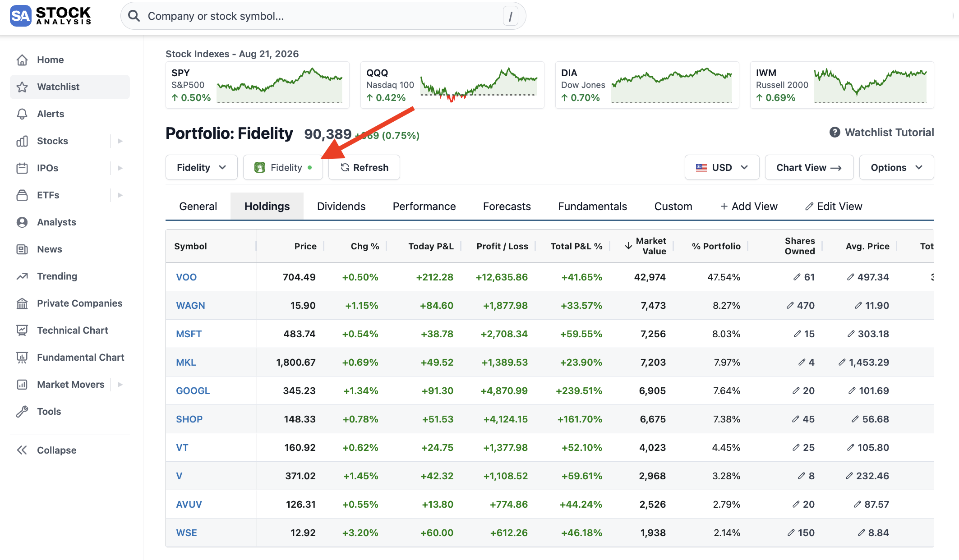Image resolution: width=959 pixels, height=560 pixels.
Task: Open the SHOP symbol link
Action: click(x=189, y=419)
